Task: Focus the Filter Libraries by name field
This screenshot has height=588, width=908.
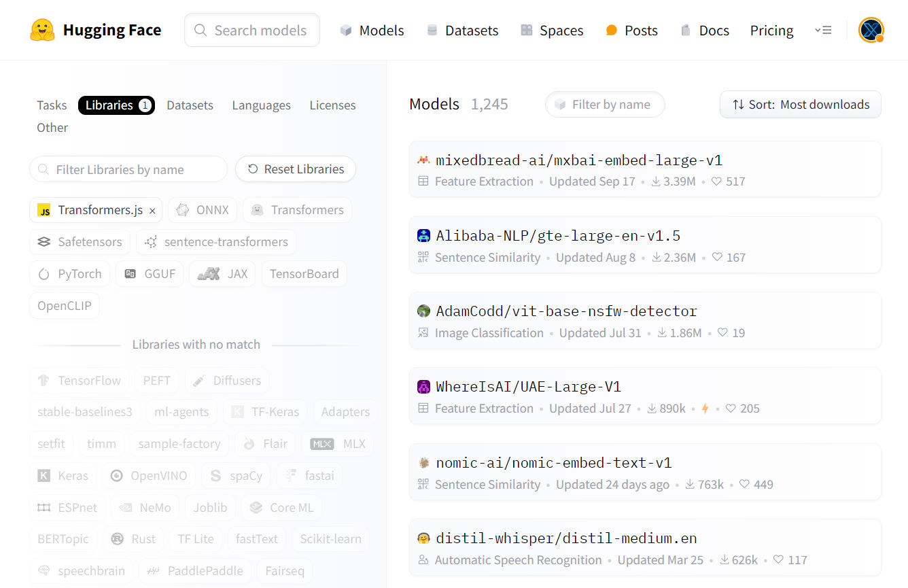Action: [x=128, y=169]
